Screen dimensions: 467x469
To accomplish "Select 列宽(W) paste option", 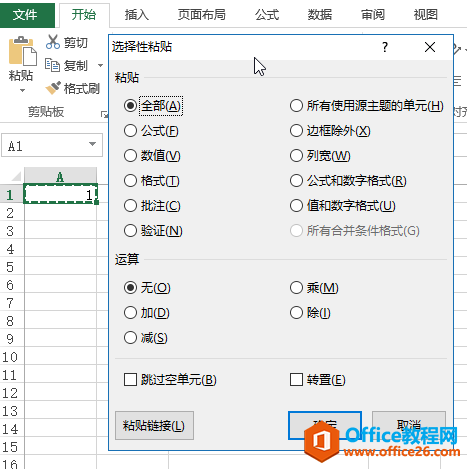I will (x=320, y=156).
